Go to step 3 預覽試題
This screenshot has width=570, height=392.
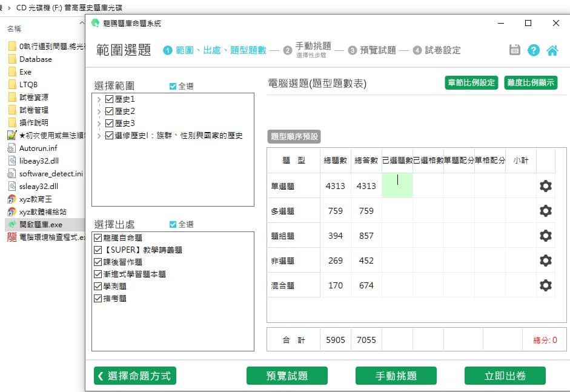(372, 50)
